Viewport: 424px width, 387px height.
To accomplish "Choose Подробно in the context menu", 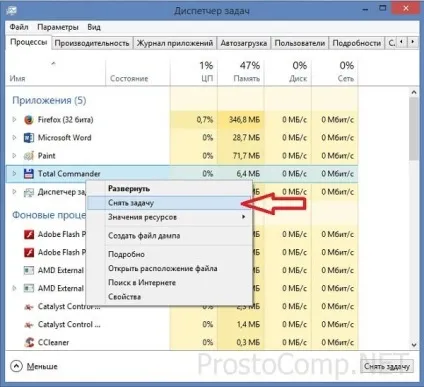I will point(169,254).
